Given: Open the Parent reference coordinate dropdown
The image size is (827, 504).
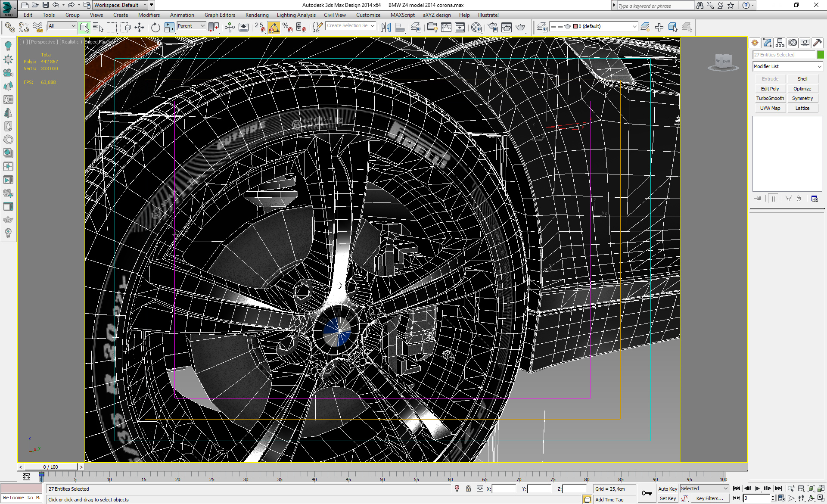Looking at the screenshot, I should point(191,26).
